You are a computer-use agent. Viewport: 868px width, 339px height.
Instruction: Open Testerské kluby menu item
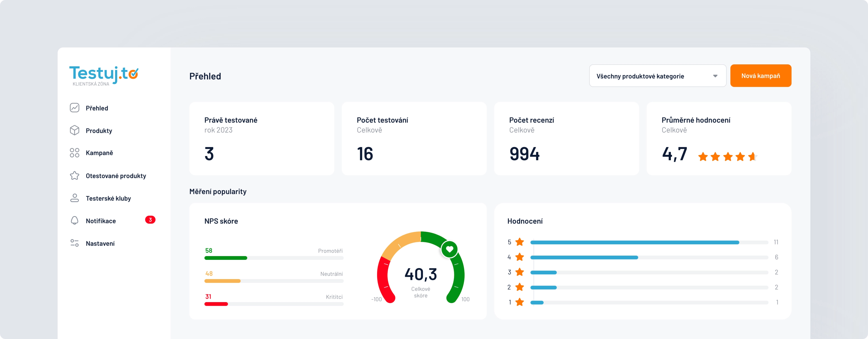tap(108, 198)
